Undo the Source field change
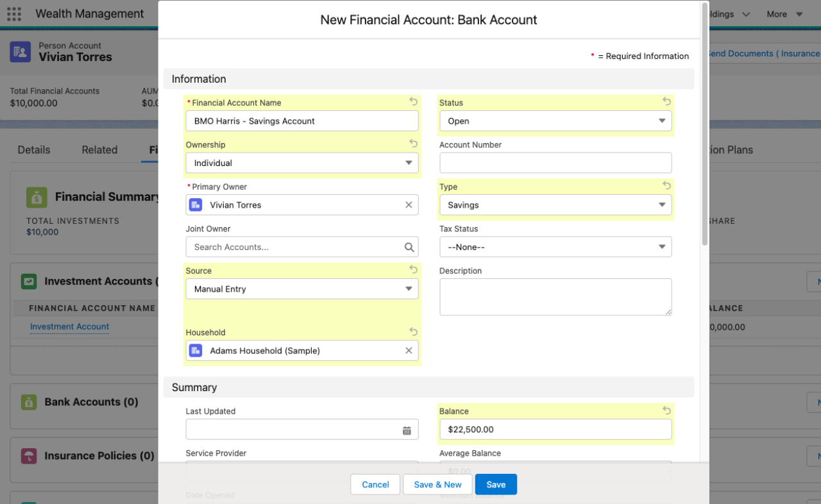 point(413,269)
